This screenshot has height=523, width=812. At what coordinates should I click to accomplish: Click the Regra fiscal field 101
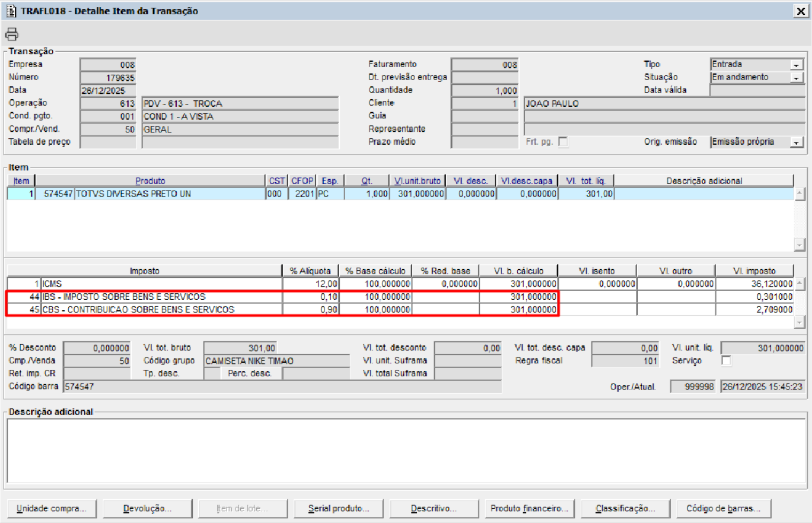625,361
